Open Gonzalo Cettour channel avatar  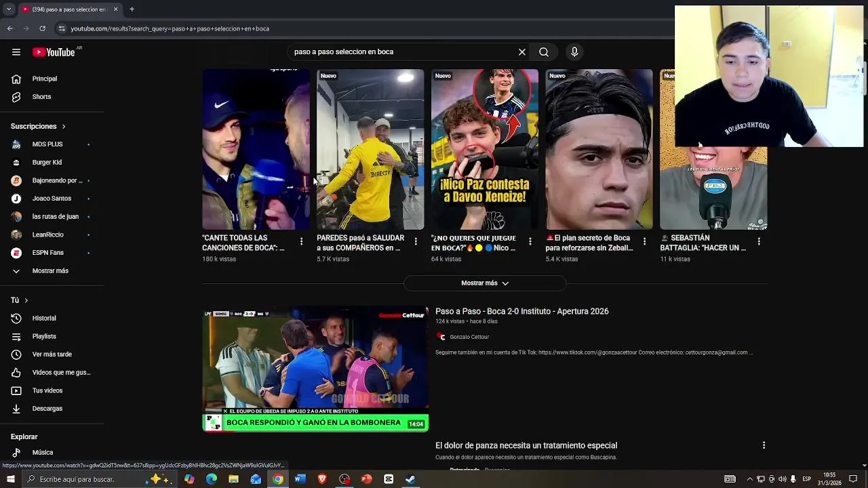pyautogui.click(x=441, y=337)
